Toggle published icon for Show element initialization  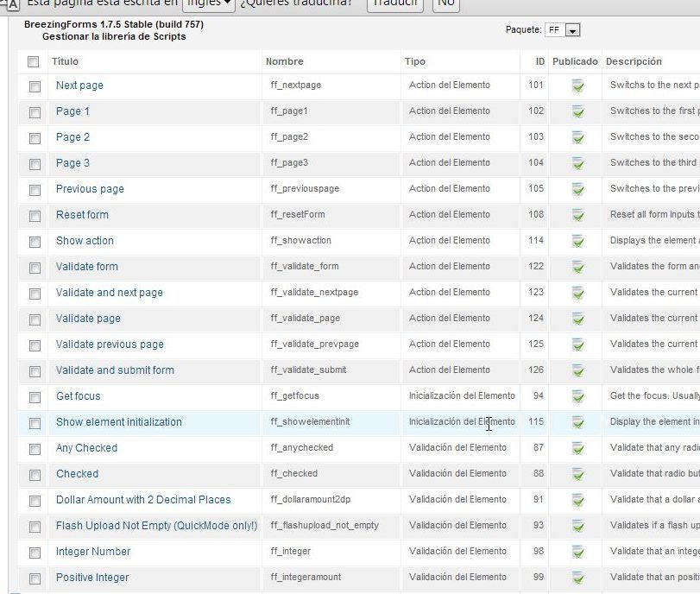pyautogui.click(x=577, y=422)
